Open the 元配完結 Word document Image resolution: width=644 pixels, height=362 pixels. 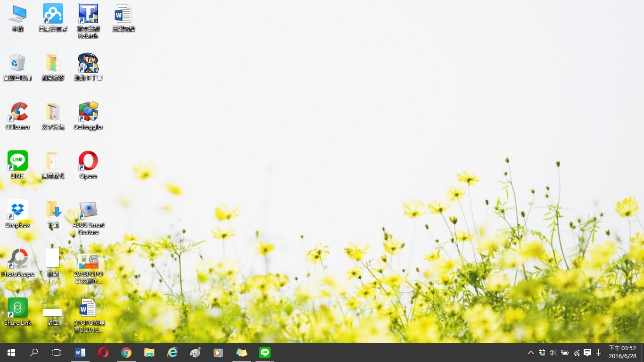click(x=124, y=18)
